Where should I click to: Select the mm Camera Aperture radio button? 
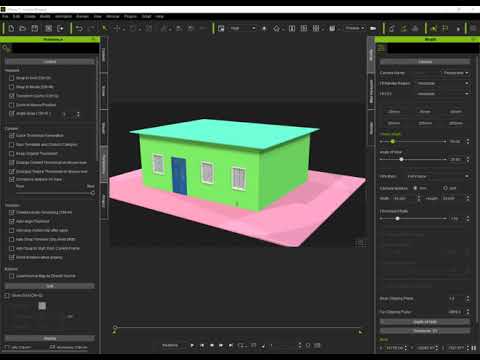tap(415, 188)
